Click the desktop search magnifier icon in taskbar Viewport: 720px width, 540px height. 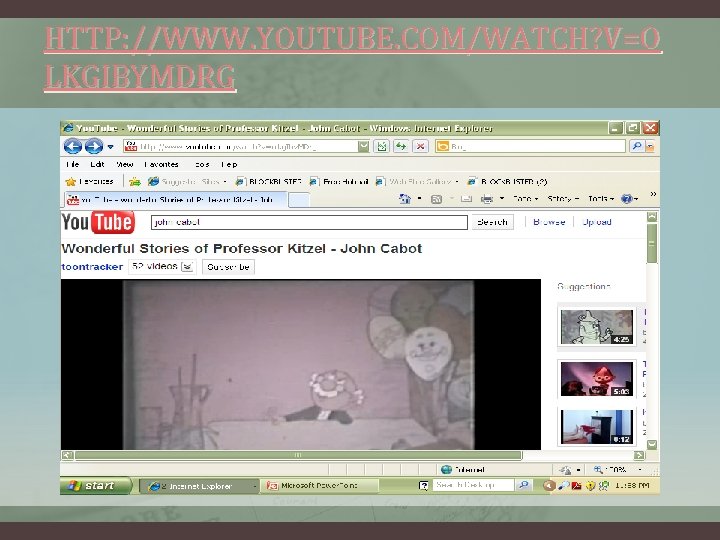[x=523, y=485]
